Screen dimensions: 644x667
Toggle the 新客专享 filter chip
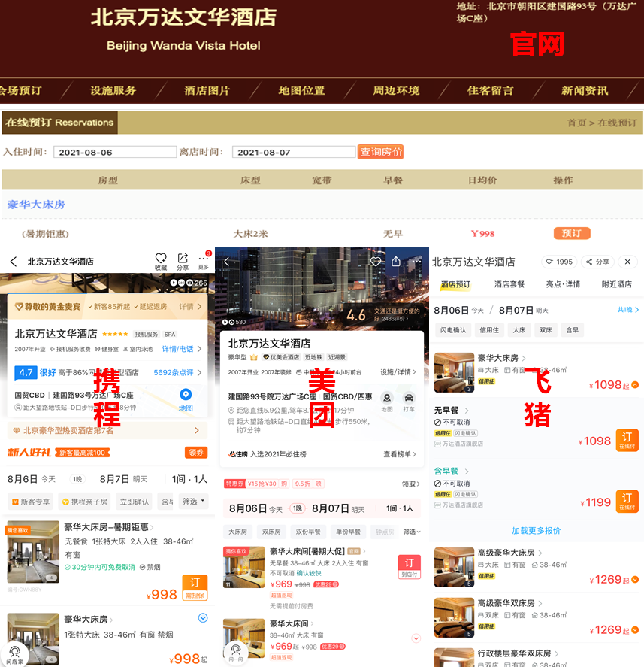[x=31, y=502]
